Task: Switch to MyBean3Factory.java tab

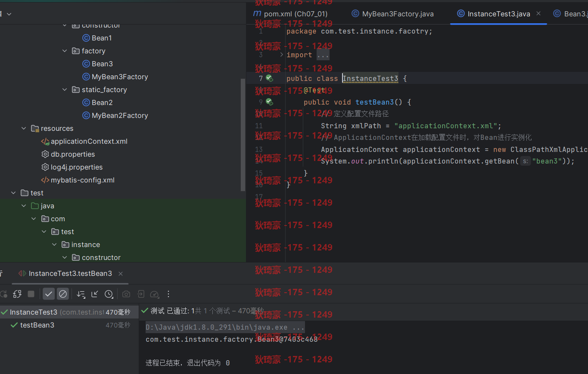Action: coord(392,14)
